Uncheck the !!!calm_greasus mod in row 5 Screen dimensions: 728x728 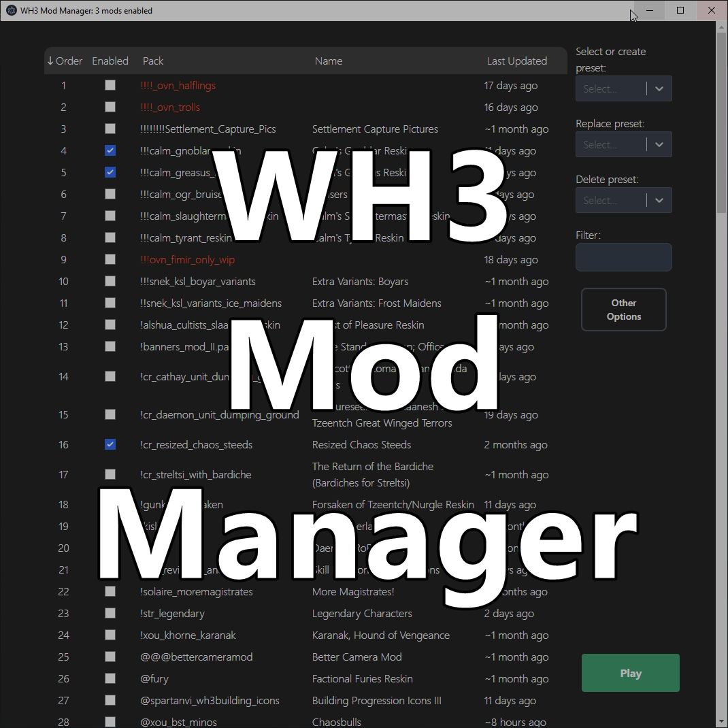pos(110,172)
